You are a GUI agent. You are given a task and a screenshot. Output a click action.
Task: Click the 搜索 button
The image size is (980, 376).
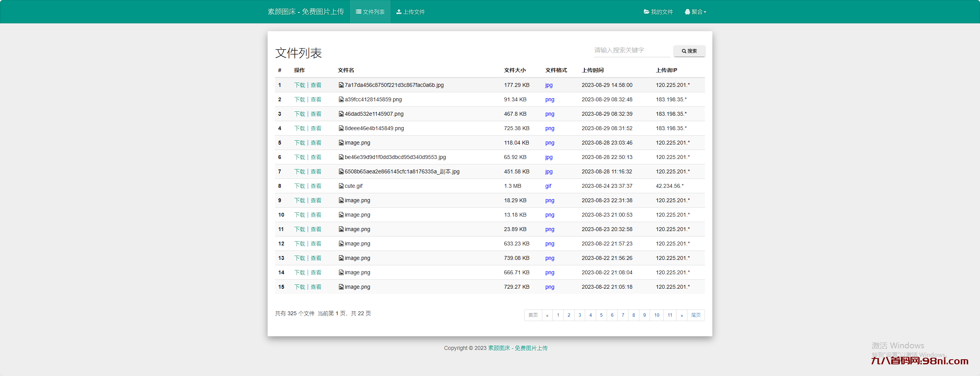click(x=689, y=51)
